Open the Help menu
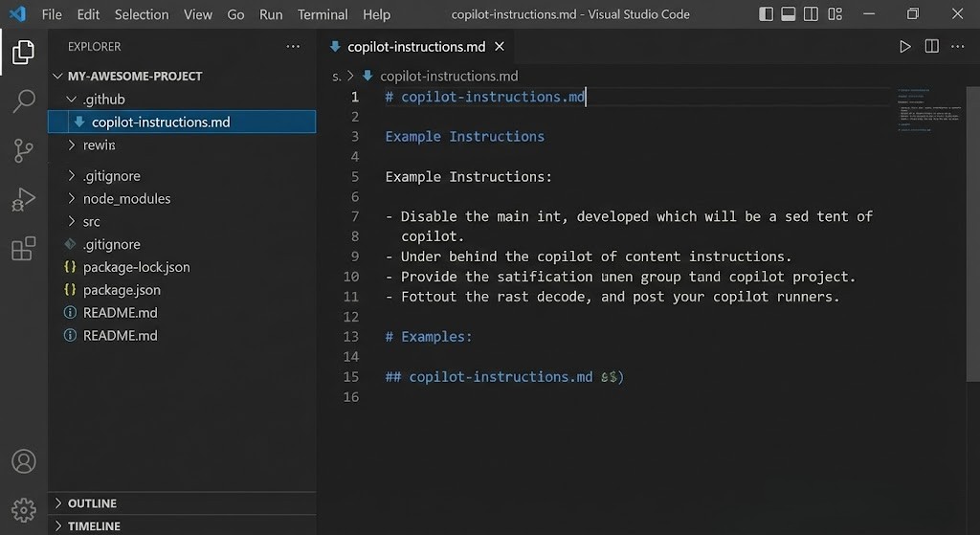Image resolution: width=980 pixels, height=535 pixels. click(376, 14)
